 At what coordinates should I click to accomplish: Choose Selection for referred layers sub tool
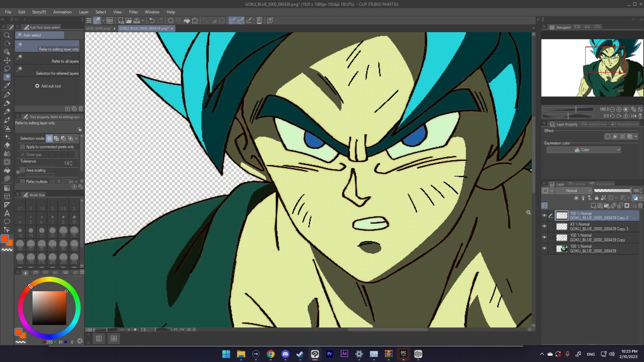(47, 70)
